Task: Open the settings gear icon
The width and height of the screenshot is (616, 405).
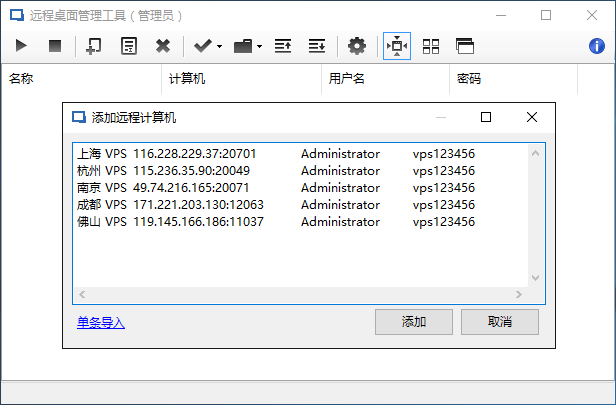Action: click(357, 46)
